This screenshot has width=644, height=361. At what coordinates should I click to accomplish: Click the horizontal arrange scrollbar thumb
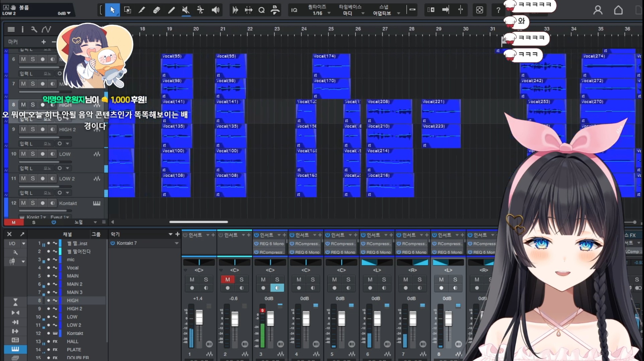199,222
